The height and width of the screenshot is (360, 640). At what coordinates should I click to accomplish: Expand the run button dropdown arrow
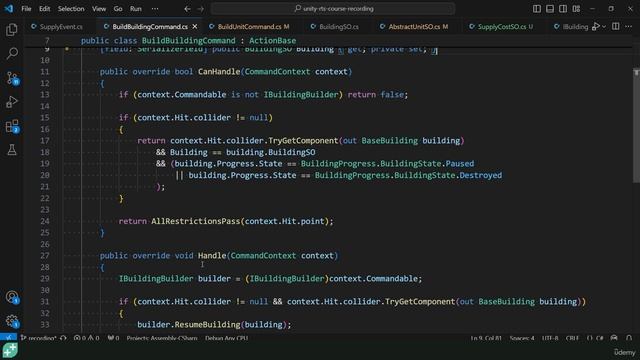pyautogui.click(x=604, y=27)
